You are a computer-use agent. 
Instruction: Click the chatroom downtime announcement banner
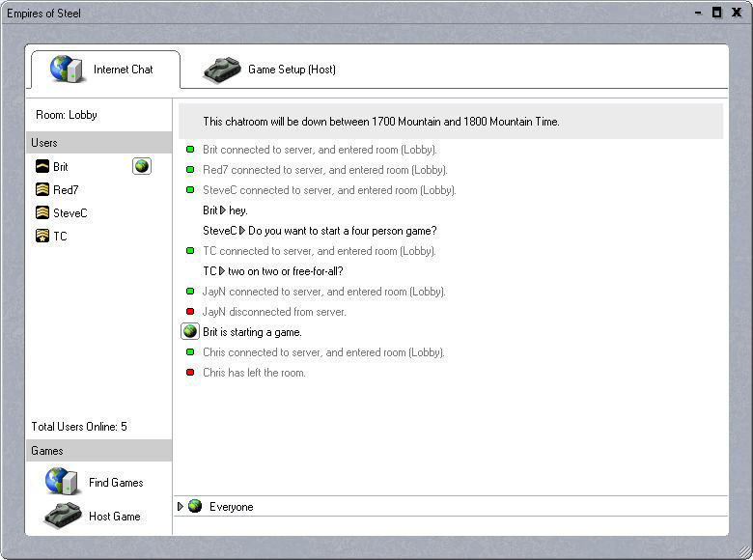point(451,121)
